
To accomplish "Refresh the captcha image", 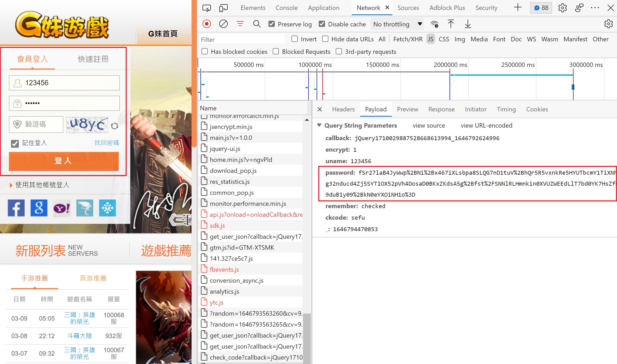I will pyautogui.click(x=115, y=126).
